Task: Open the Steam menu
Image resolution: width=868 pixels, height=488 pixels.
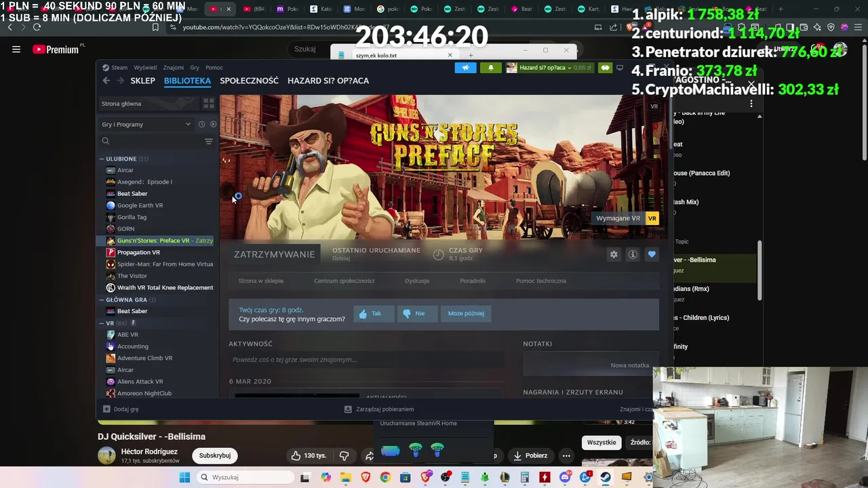Action: coord(119,68)
